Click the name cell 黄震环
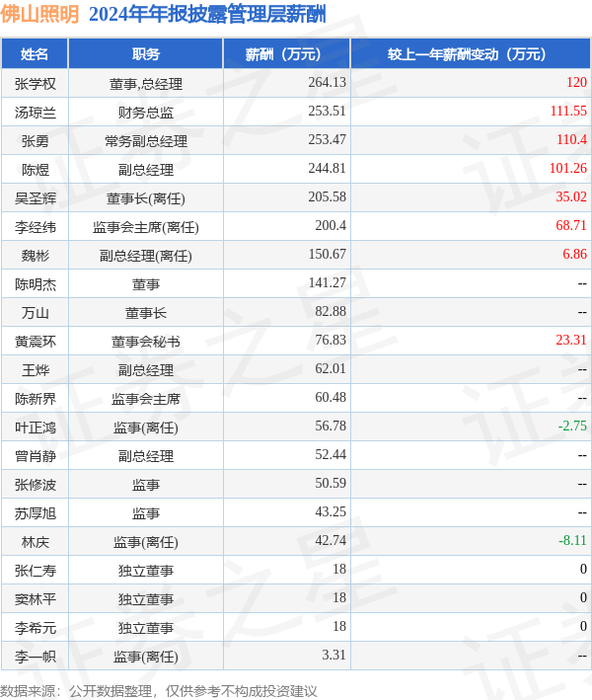 (36, 342)
